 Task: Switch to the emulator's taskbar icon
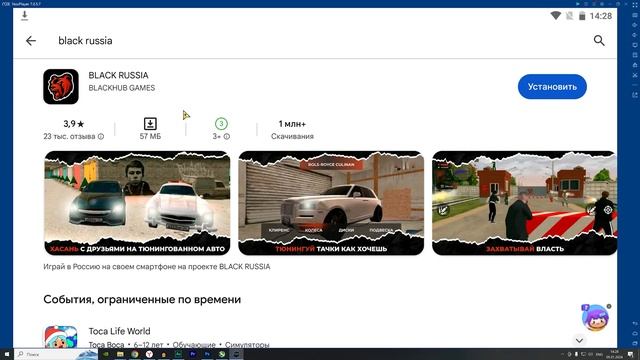pyautogui.click(x=236, y=354)
